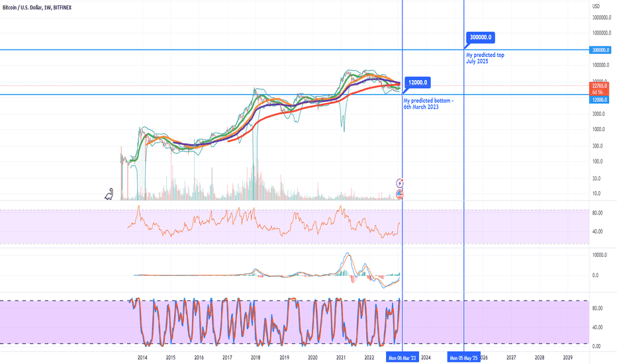Click the USD currency label
The image size is (617, 364).
pyautogui.click(x=596, y=6)
